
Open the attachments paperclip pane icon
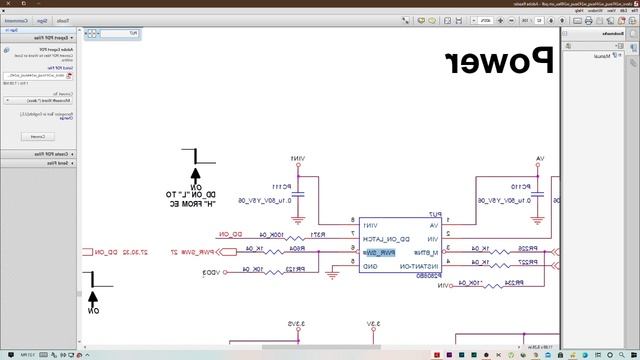pos(633,62)
